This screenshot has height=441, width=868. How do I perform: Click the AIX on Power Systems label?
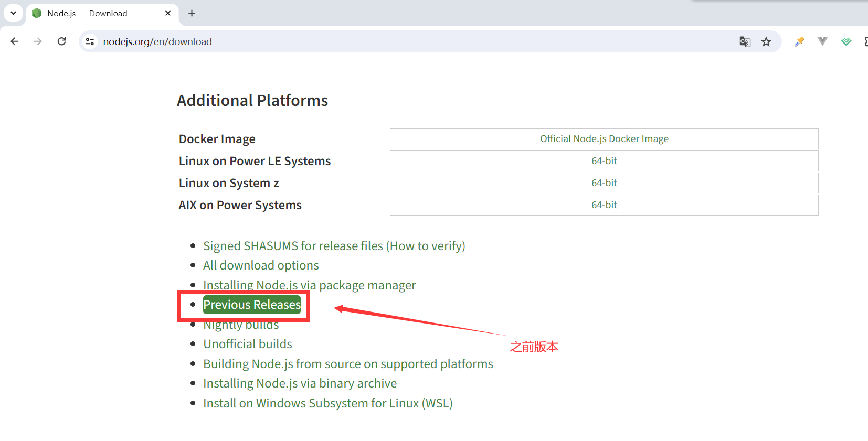240,205
